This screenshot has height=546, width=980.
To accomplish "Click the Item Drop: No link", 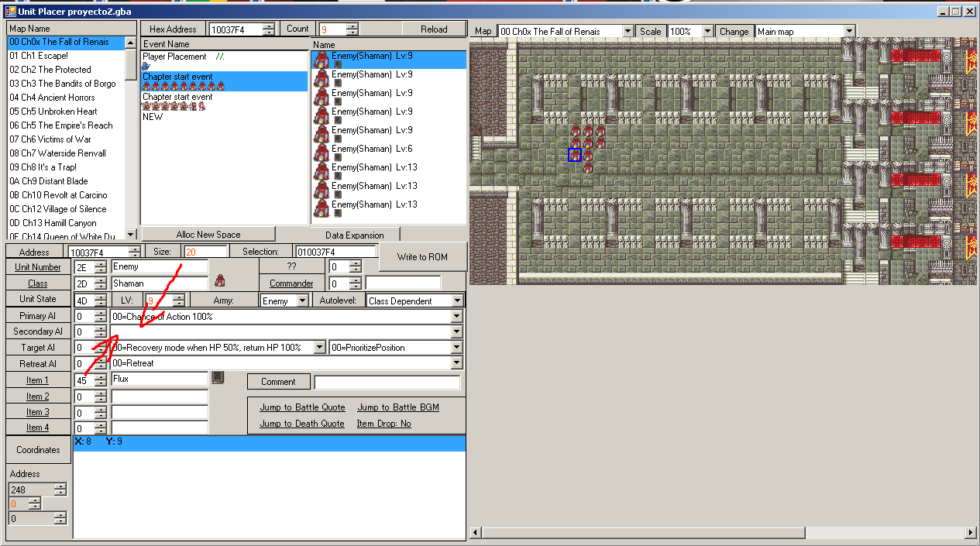I will pyautogui.click(x=383, y=424).
